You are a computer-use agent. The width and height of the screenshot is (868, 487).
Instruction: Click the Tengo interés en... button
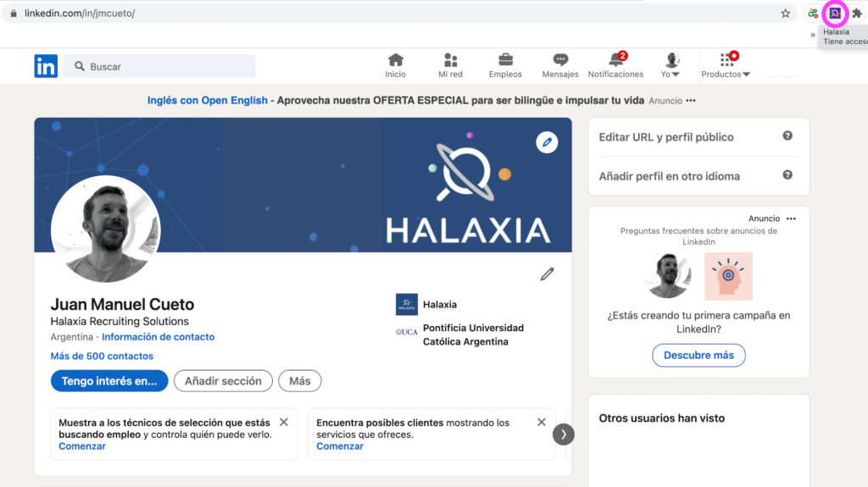click(109, 381)
